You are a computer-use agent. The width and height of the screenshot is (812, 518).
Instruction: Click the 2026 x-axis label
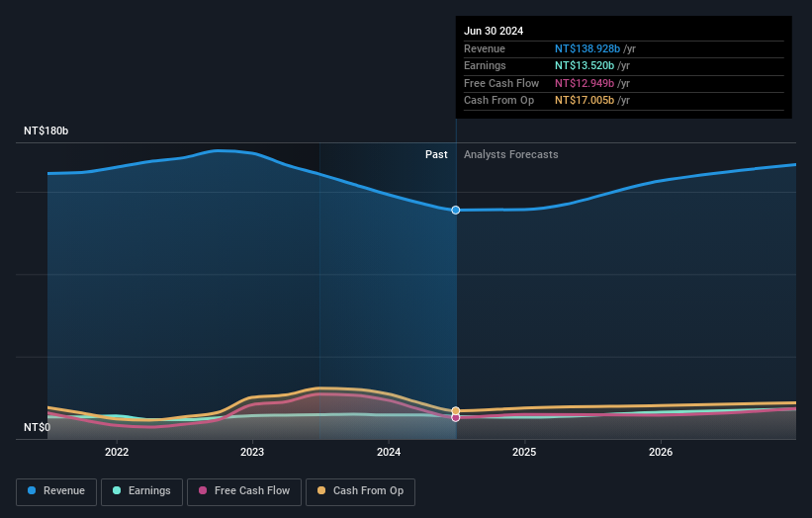[661, 452]
